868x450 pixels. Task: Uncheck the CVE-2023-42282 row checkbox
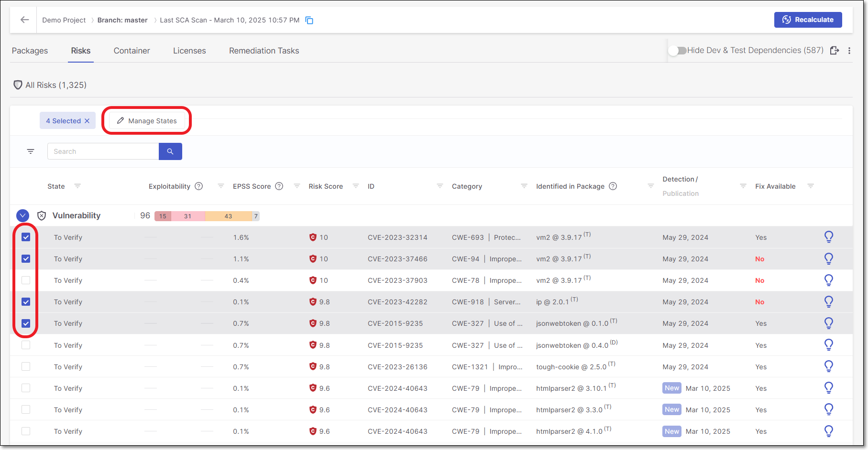26,301
